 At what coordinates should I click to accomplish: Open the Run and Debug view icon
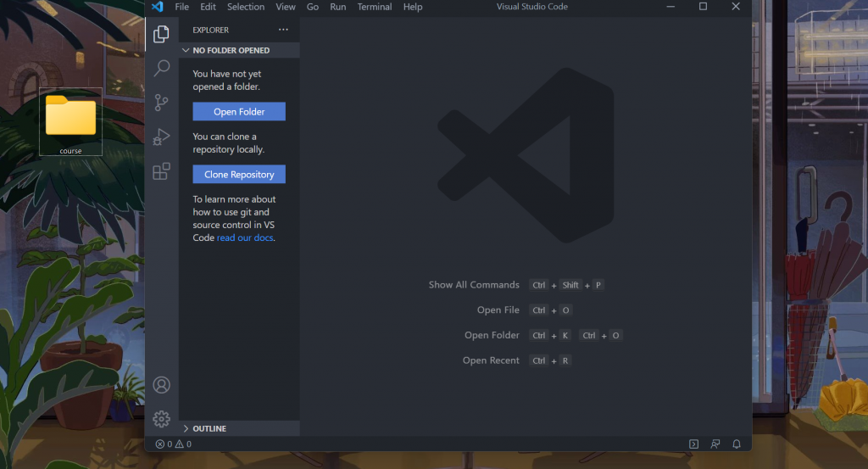[161, 137]
